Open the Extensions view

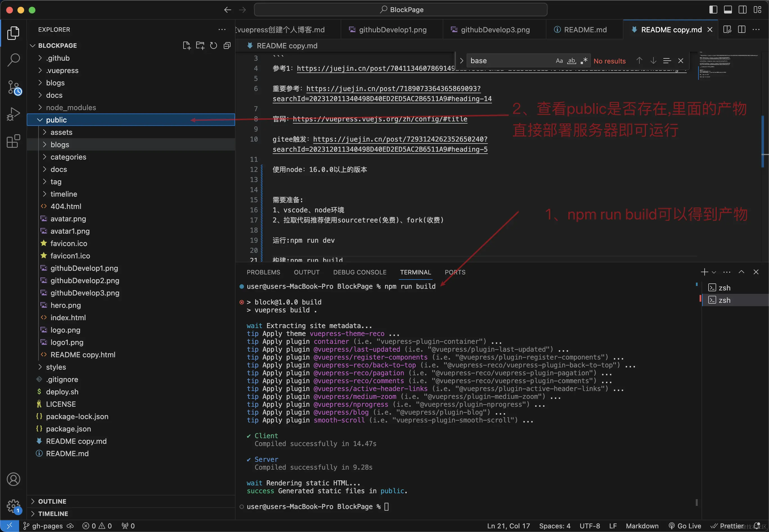click(13, 141)
